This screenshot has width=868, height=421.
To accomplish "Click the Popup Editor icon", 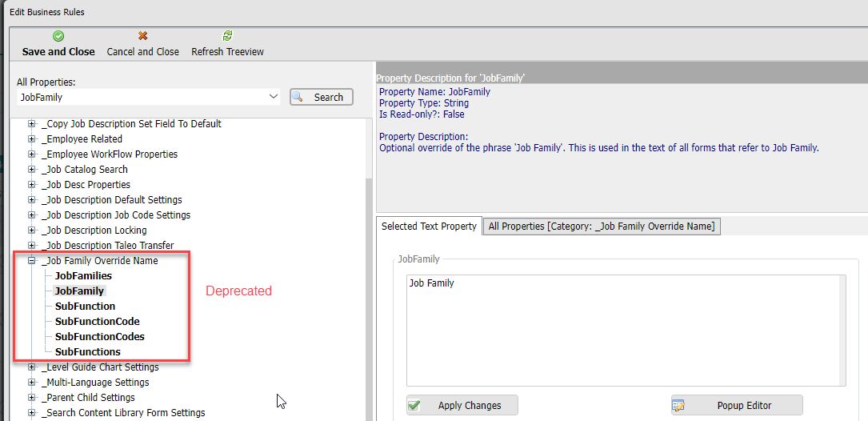I will tap(678, 405).
